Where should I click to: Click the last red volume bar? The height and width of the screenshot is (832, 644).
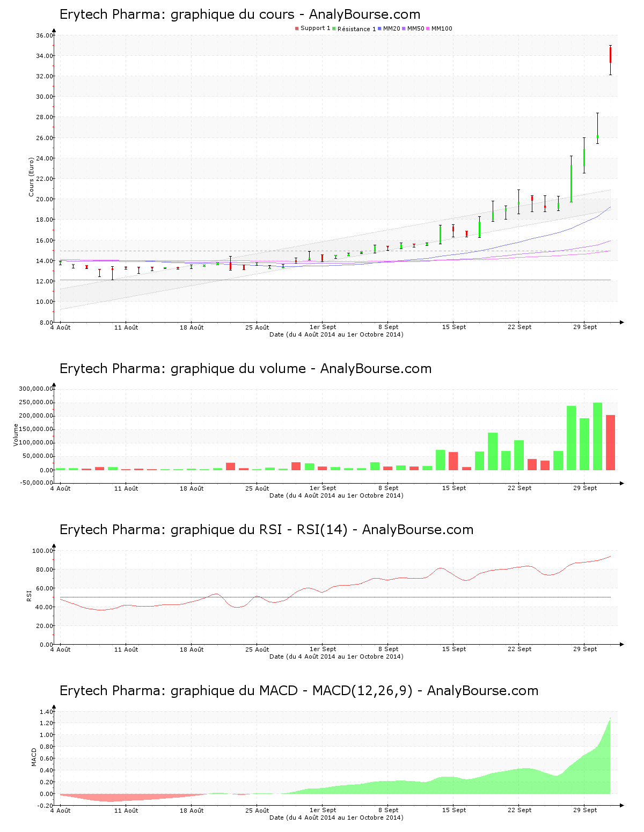click(610, 442)
